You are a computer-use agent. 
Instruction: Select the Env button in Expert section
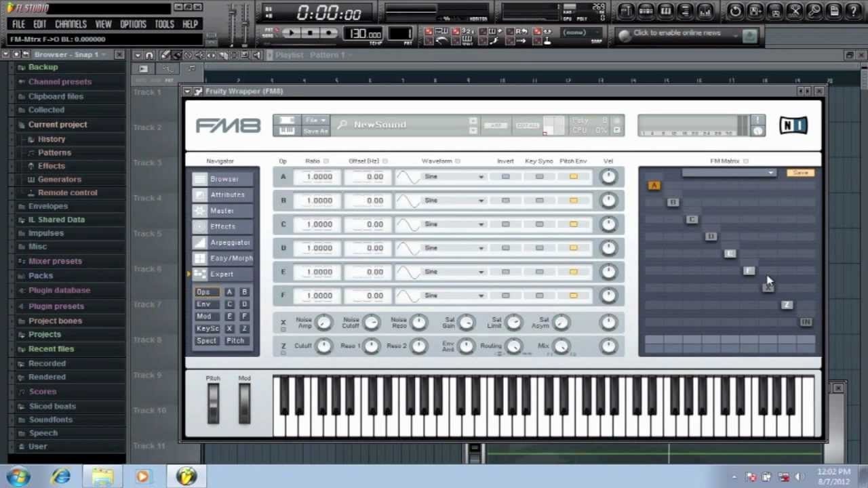pos(206,304)
